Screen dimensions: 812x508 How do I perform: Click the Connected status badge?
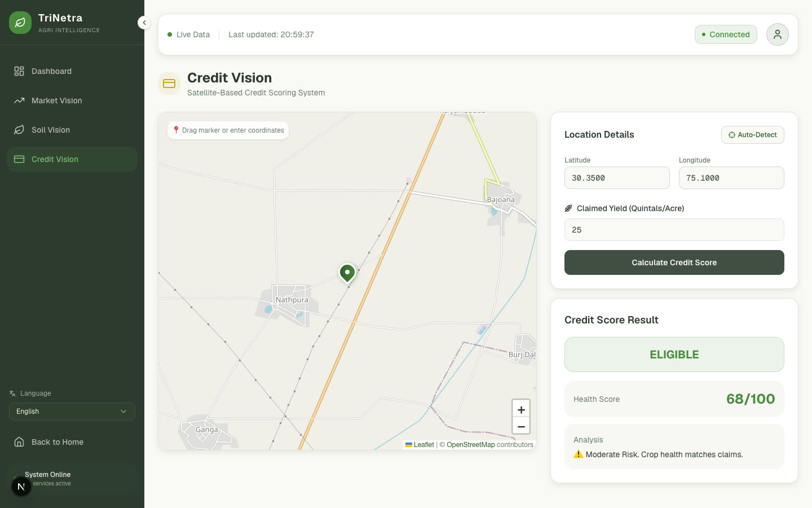pos(726,34)
